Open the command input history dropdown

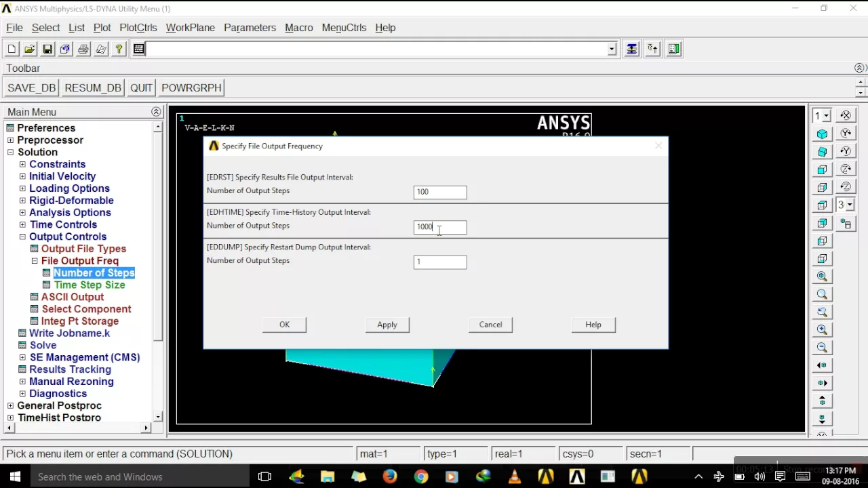click(x=612, y=49)
